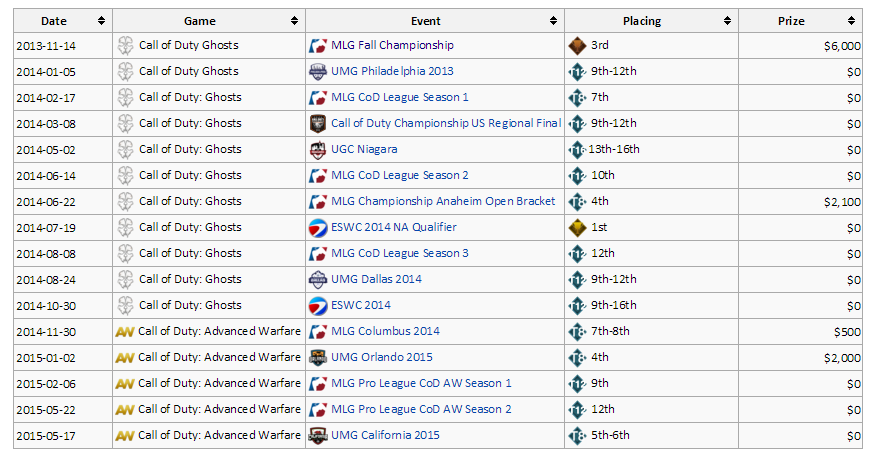Select the 7th placing text
The image size is (873, 457).
(x=600, y=97)
